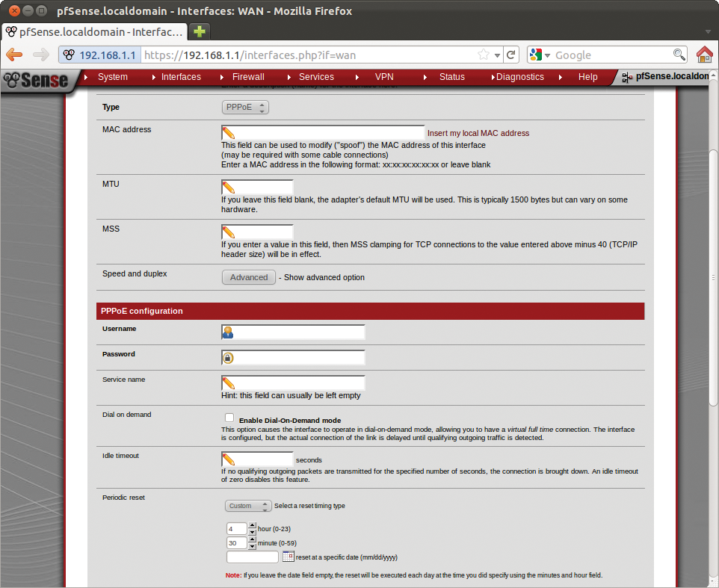Enable Dial-On-Demand mode checkbox
Image resolution: width=719 pixels, height=588 pixels.
(x=229, y=418)
